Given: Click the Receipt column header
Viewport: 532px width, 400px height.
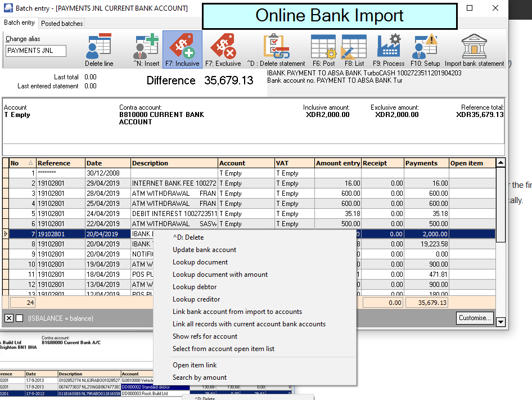Looking at the screenshot, I should pyautogui.click(x=382, y=163).
